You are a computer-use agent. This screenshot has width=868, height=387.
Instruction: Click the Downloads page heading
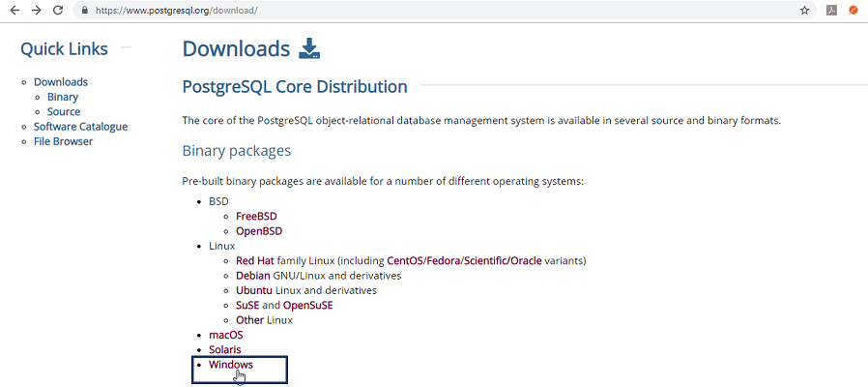click(236, 49)
